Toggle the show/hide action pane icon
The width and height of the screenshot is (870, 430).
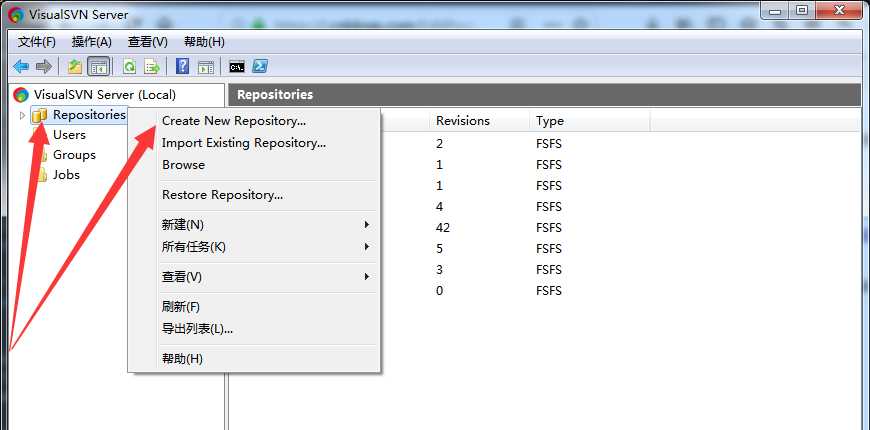(206, 67)
